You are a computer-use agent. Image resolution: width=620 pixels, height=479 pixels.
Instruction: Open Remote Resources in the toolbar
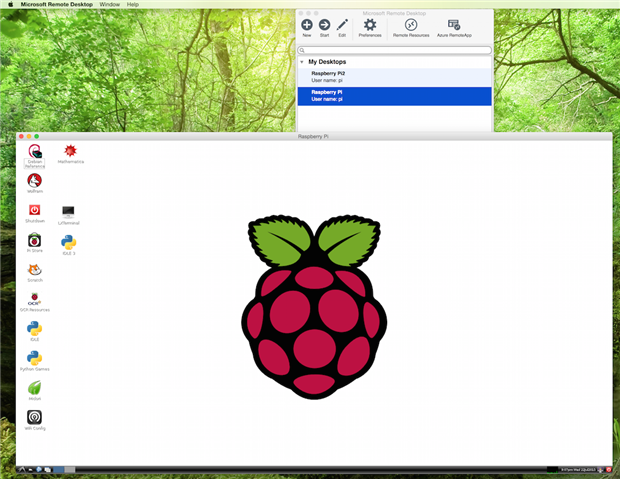coord(411,25)
